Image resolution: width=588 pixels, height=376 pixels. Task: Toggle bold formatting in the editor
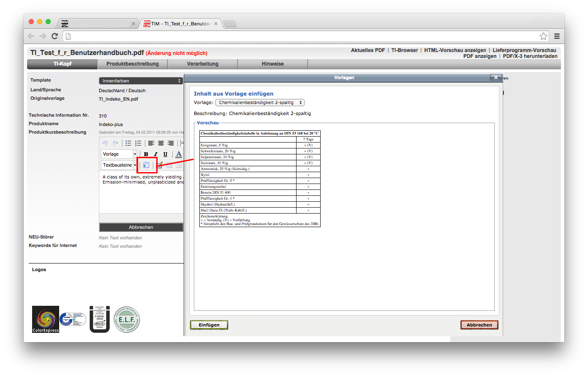point(146,154)
